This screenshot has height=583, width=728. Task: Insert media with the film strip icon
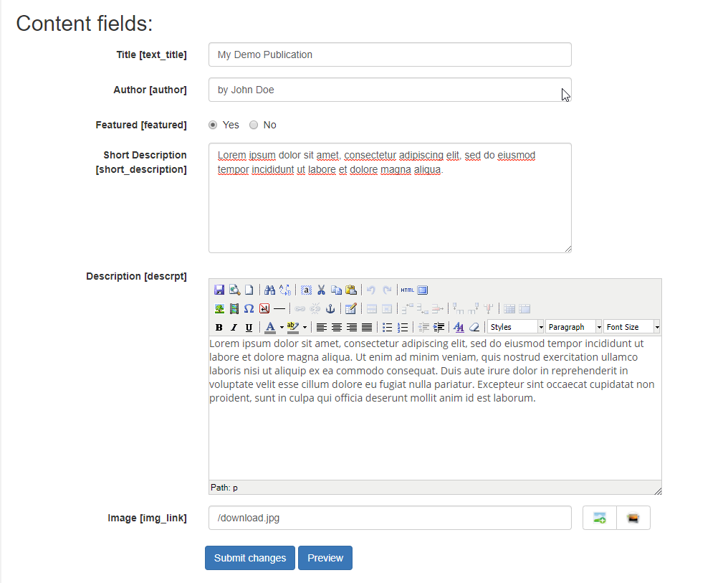tap(234, 308)
